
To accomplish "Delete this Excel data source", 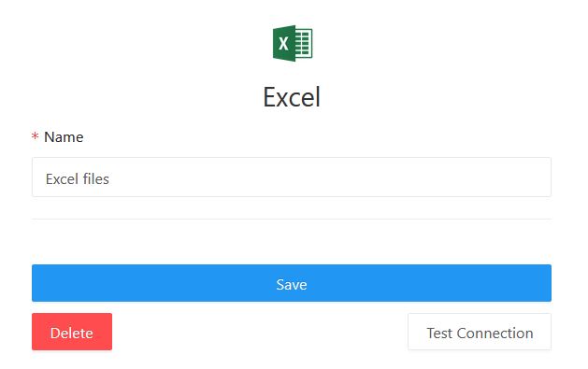I will click(72, 332).
